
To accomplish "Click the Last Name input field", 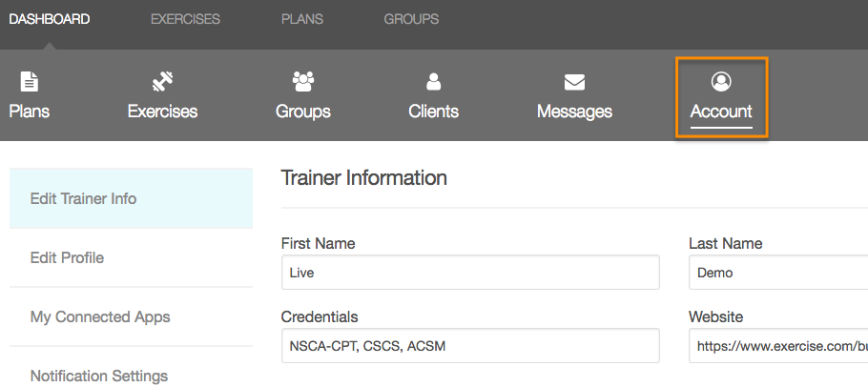I will [777, 273].
